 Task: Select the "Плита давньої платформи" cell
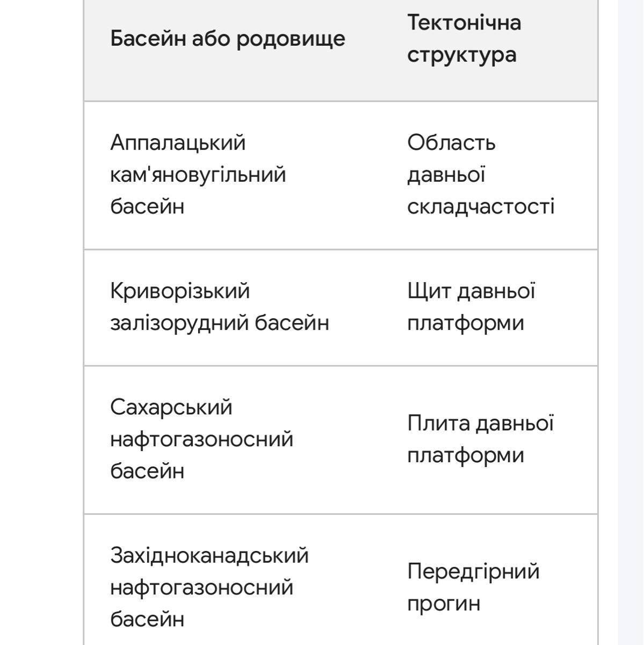point(480,439)
